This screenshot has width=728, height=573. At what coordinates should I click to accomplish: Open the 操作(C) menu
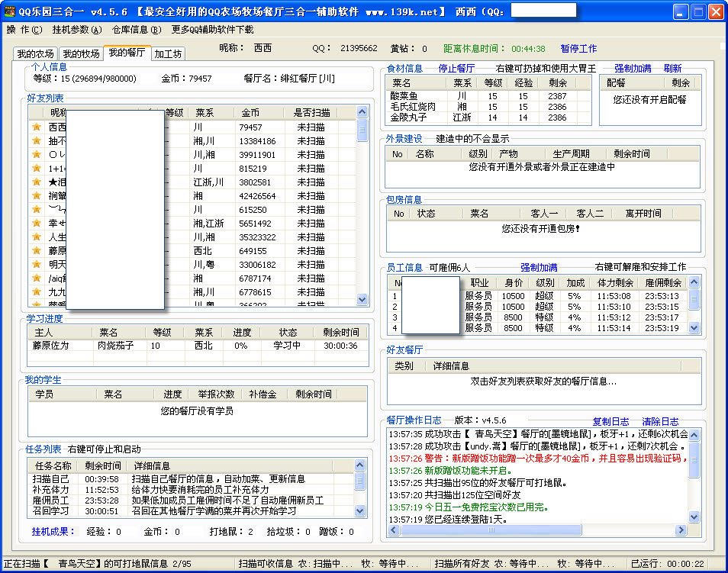tap(24, 30)
